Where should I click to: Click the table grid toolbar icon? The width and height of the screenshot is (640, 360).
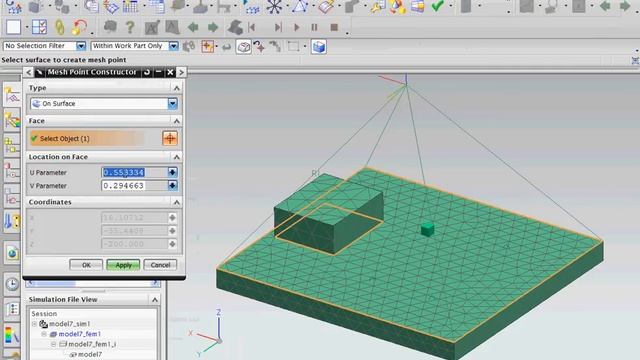131,6
